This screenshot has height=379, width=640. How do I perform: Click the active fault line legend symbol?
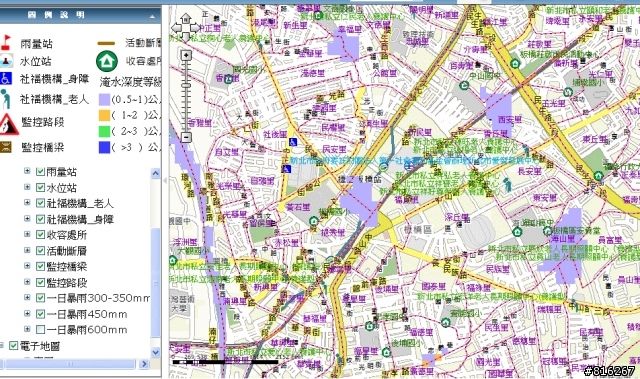point(106,43)
